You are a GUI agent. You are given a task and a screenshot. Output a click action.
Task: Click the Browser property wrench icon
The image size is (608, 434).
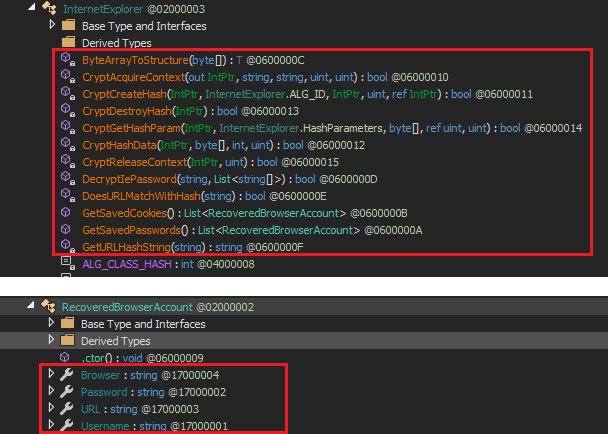66,375
